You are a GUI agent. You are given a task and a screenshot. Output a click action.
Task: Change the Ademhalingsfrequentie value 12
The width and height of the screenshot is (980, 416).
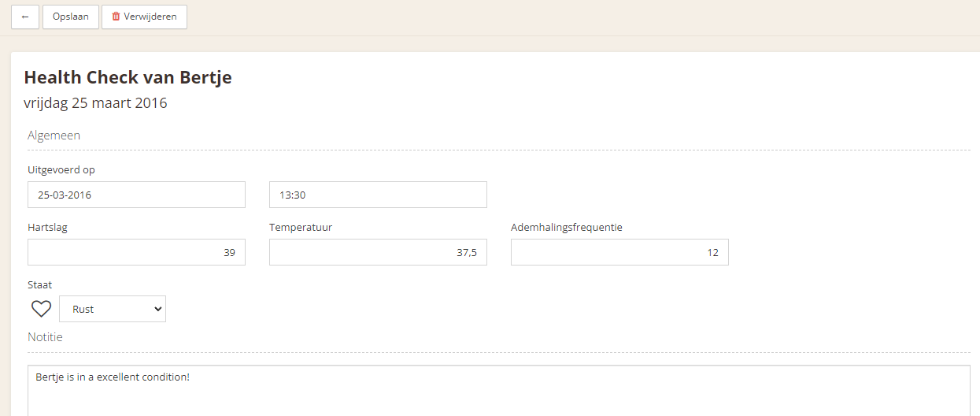pyautogui.click(x=619, y=252)
